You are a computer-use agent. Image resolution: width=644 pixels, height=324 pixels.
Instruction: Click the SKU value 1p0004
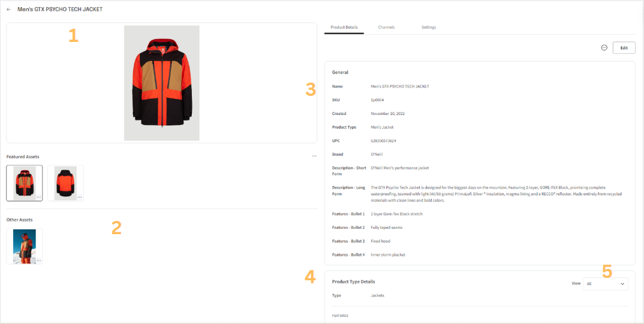(377, 99)
